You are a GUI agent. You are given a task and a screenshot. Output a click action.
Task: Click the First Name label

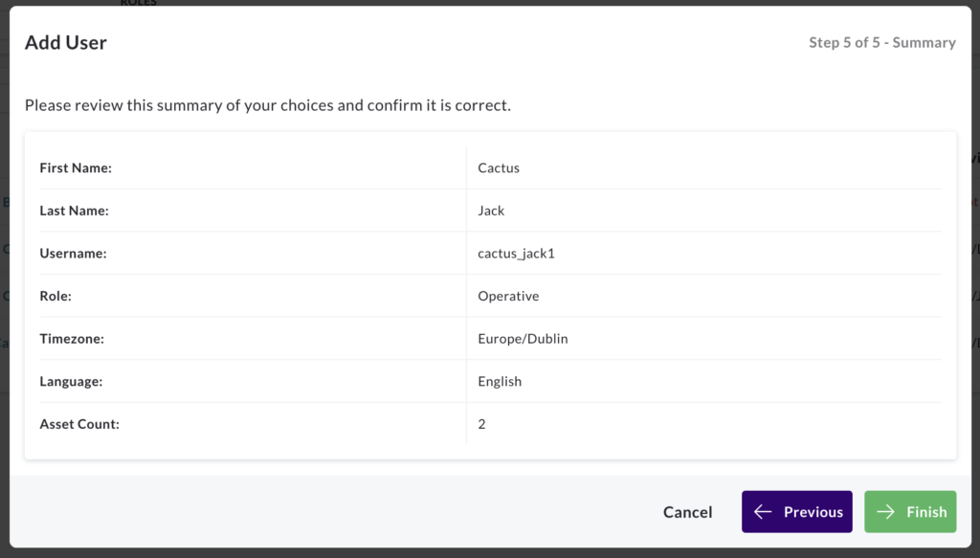pos(76,167)
